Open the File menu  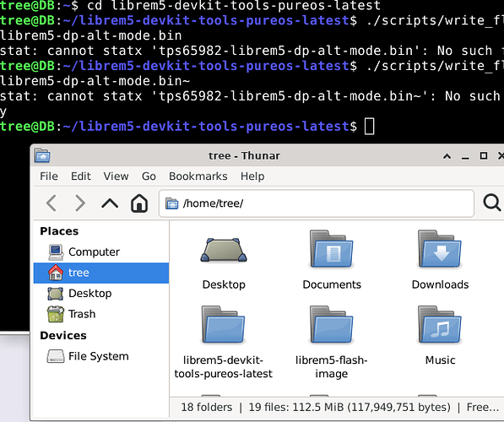pos(49,176)
